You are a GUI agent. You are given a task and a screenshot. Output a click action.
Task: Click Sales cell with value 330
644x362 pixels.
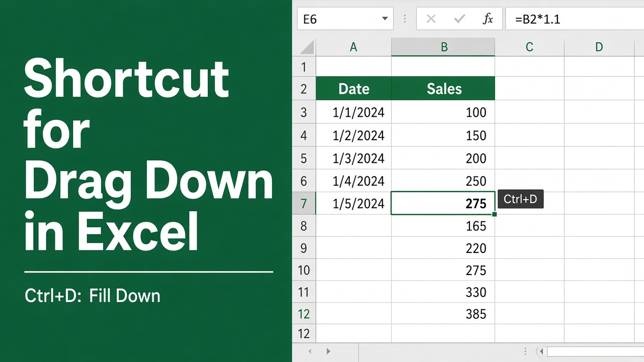point(443,292)
